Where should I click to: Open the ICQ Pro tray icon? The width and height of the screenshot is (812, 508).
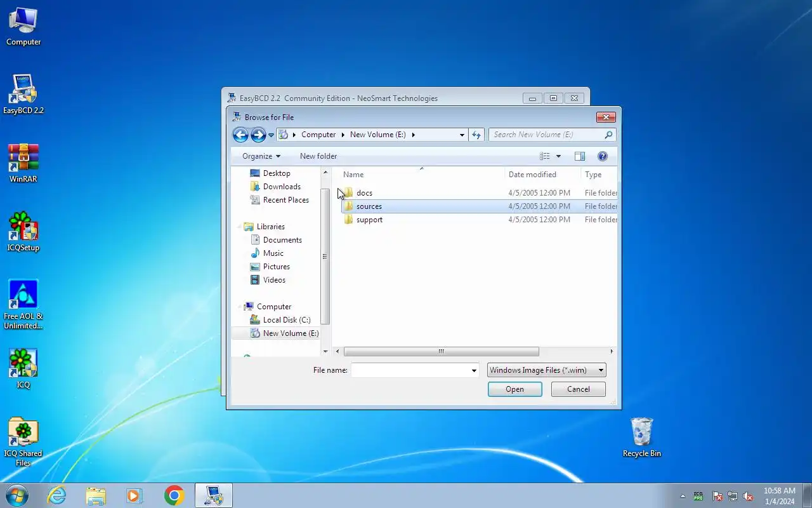click(698, 496)
